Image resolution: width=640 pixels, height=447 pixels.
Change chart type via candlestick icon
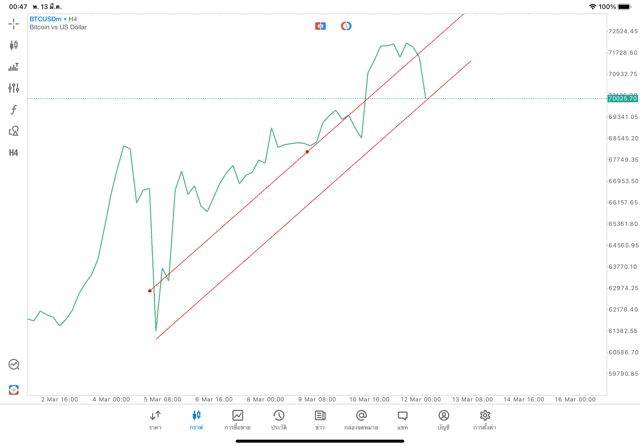(x=13, y=45)
